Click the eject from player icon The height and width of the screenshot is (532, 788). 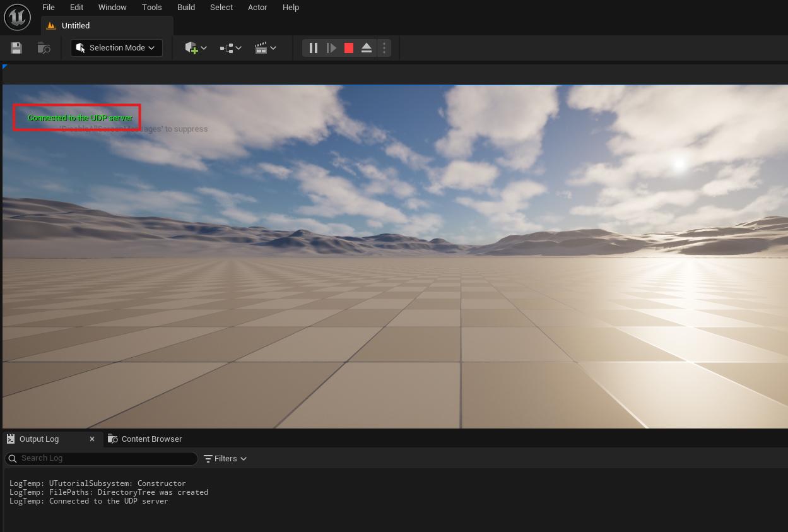coord(367,48)
